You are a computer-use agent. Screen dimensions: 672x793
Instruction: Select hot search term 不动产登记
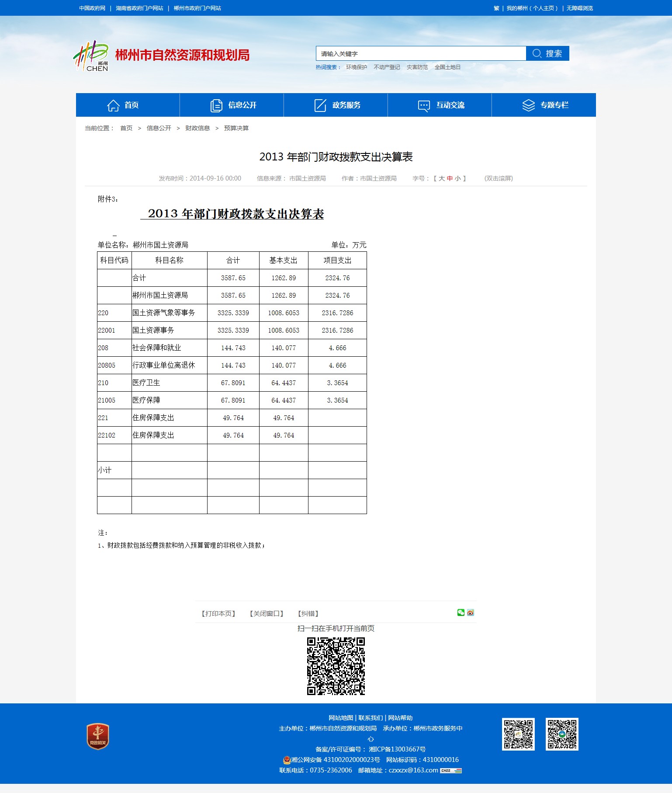[x=387, y=67]
